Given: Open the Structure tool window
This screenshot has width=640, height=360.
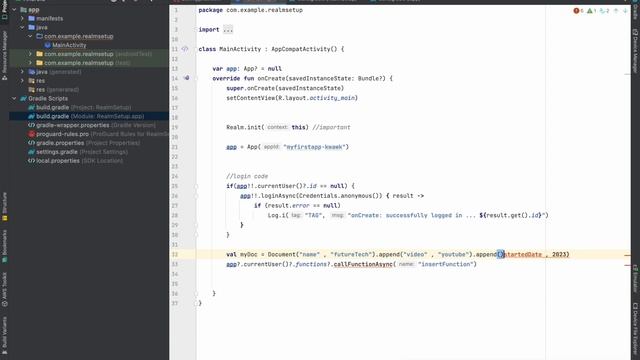Looking at the screenshot, I should coord(4,207).
